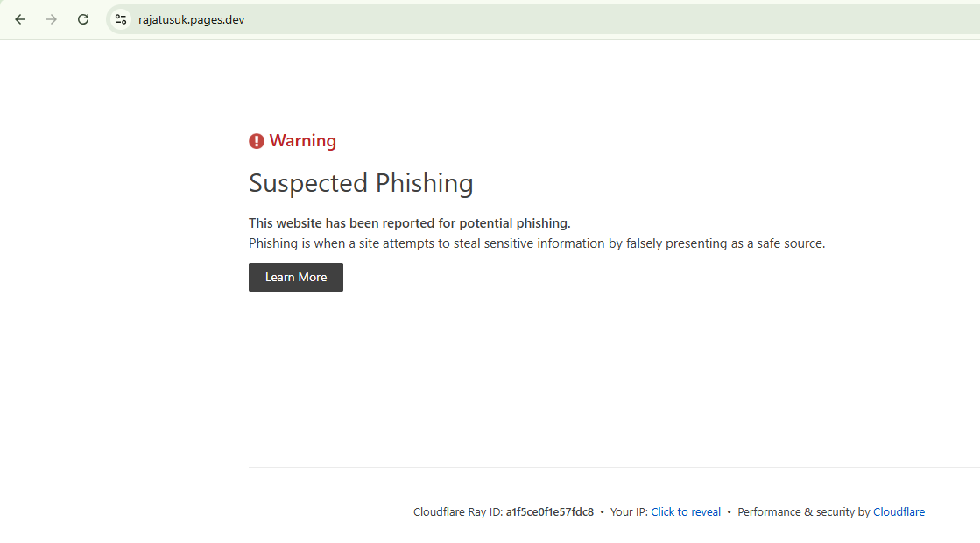Click the red exclamation warning icon

257,141
